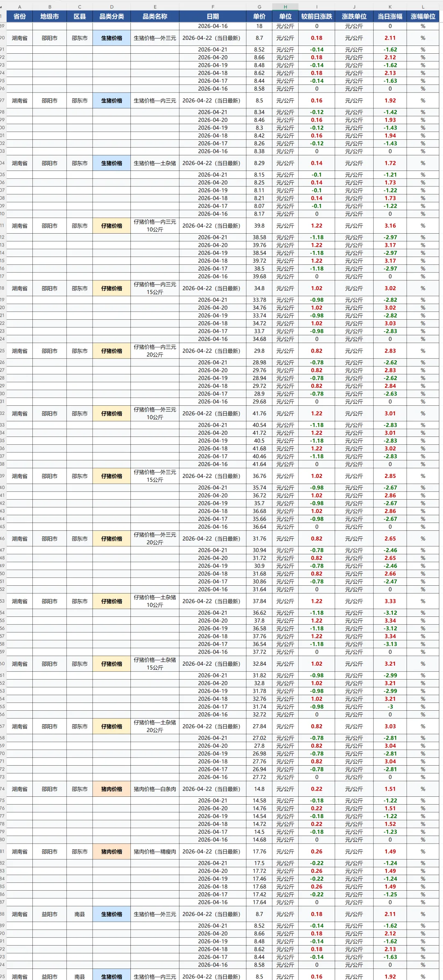Click the unit price cell 41.76
Image resolution: width=443 pixels, height=980 pixels.
coord(259,414)
